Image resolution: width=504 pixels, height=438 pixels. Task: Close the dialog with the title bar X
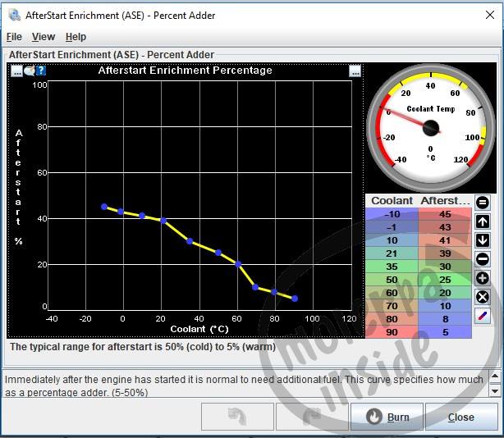point(490,15)
